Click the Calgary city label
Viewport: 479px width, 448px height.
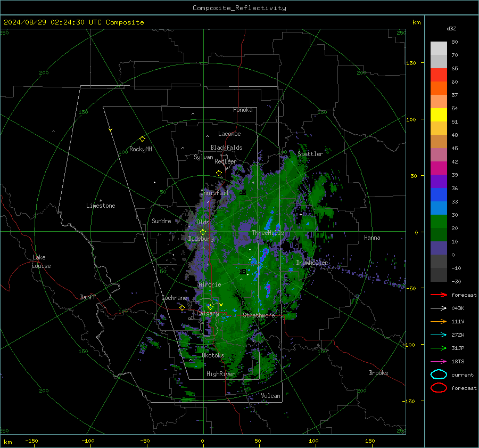pyautogui.click(x=208, y=313)
